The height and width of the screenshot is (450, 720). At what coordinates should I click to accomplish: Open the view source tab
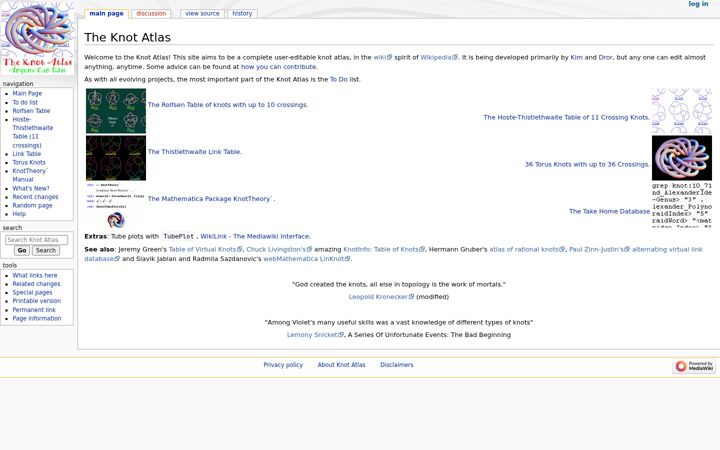point(202,14)
